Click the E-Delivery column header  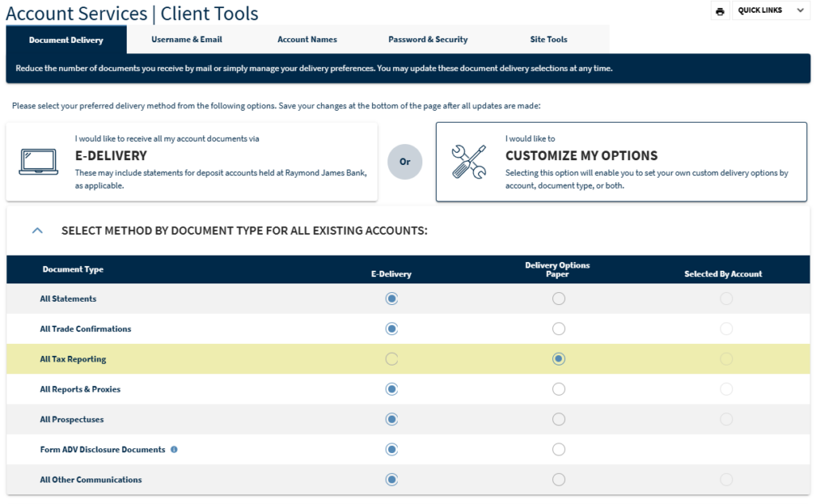[391, 274]
